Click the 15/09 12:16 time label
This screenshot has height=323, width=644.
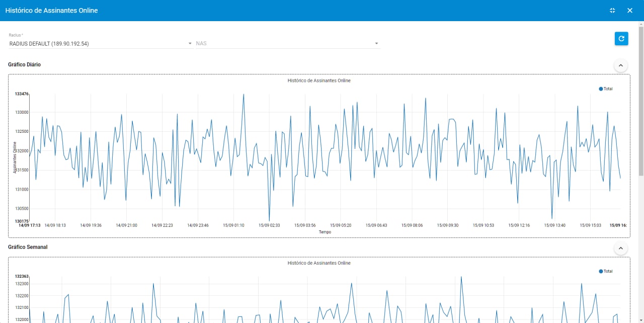tap(519, 225)
